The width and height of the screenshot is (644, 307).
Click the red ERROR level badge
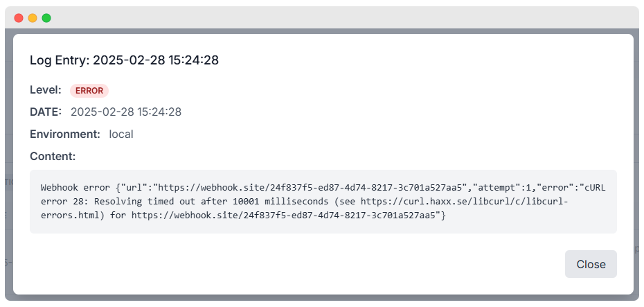[89, 91]
